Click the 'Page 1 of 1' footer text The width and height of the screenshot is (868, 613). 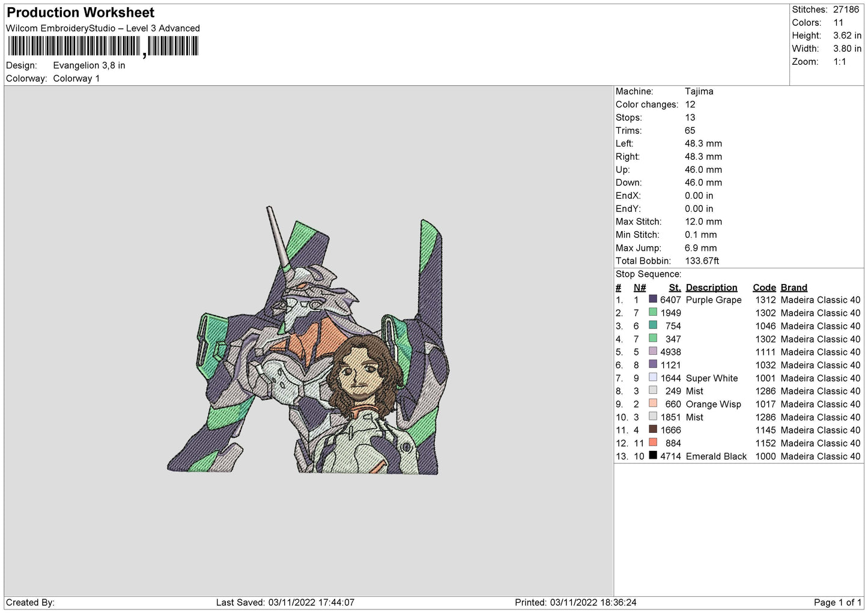click(837, 603)
